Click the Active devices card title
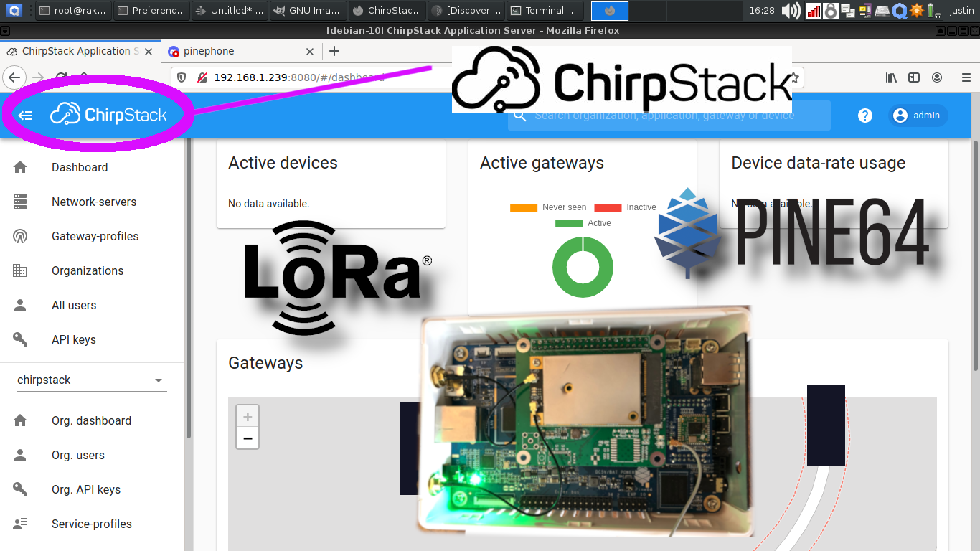The image size is (980, 551). pyautogui.click(x=283, y=163)
